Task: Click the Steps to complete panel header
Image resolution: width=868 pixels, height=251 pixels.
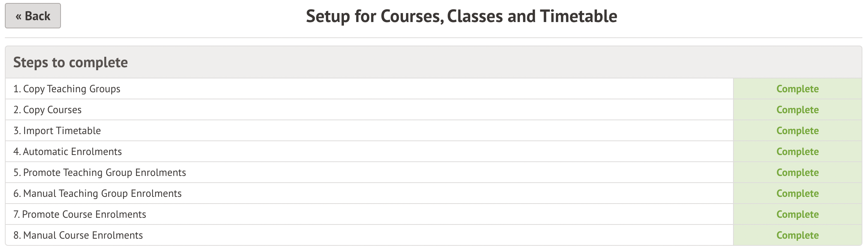Action: pyautogui.click(x=71, y=62)
